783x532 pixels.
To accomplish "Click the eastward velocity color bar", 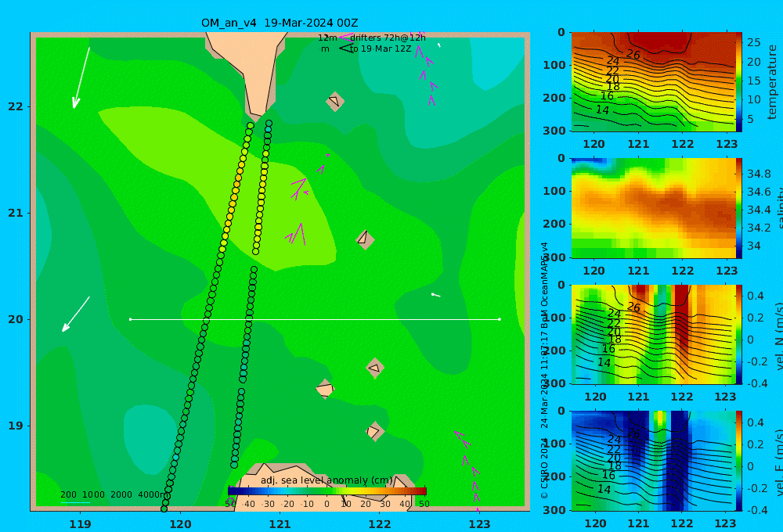I will click(738, 461).
